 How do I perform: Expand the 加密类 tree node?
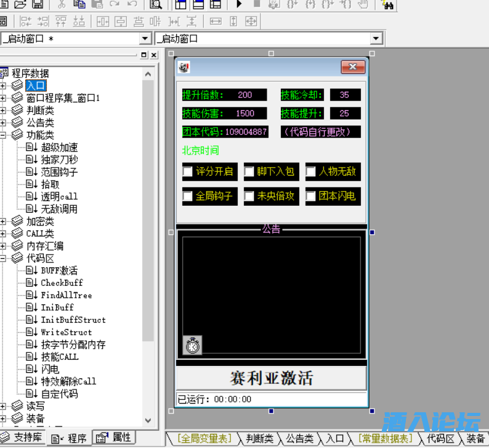tap(2, 221)
